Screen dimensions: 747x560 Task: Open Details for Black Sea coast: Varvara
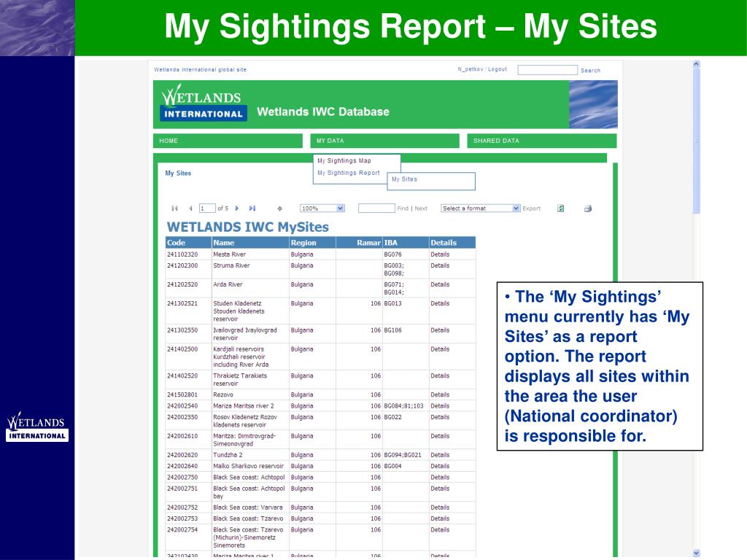tap(440, 507)
